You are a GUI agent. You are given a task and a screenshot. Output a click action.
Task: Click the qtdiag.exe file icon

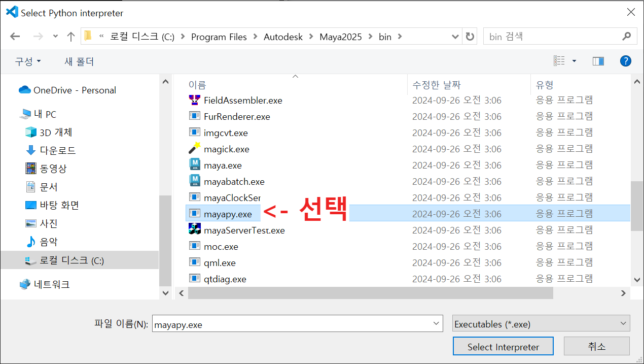coord(195,279)
